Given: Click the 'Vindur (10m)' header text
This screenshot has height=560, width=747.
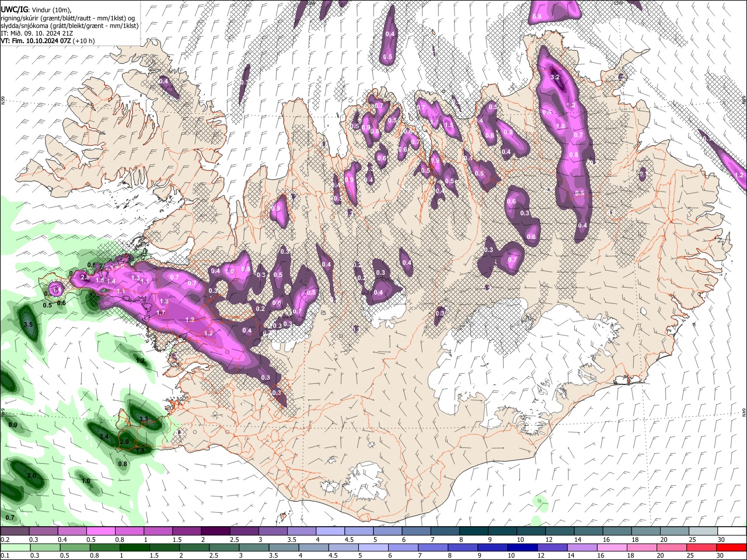Looking at the screenshot, I should click(53, 10).
